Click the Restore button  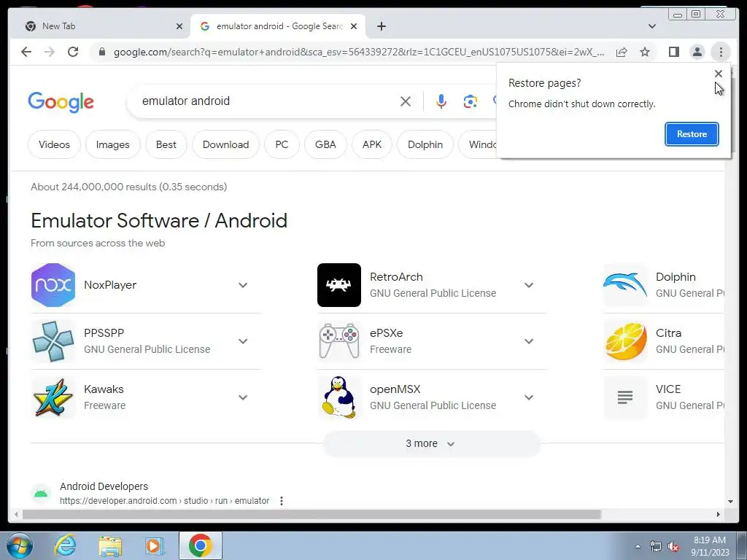tap(692, 134)
